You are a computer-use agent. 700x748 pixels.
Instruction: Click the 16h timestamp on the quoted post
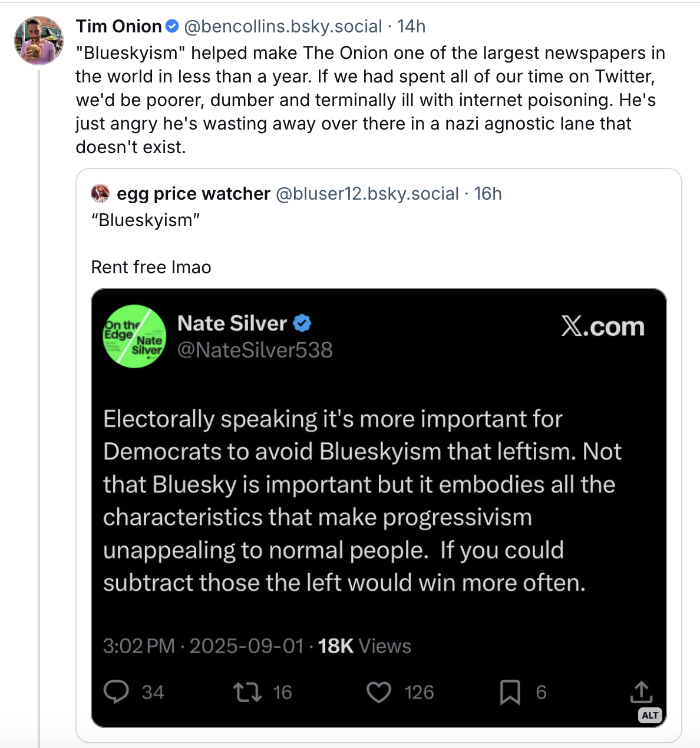(488, 193)
